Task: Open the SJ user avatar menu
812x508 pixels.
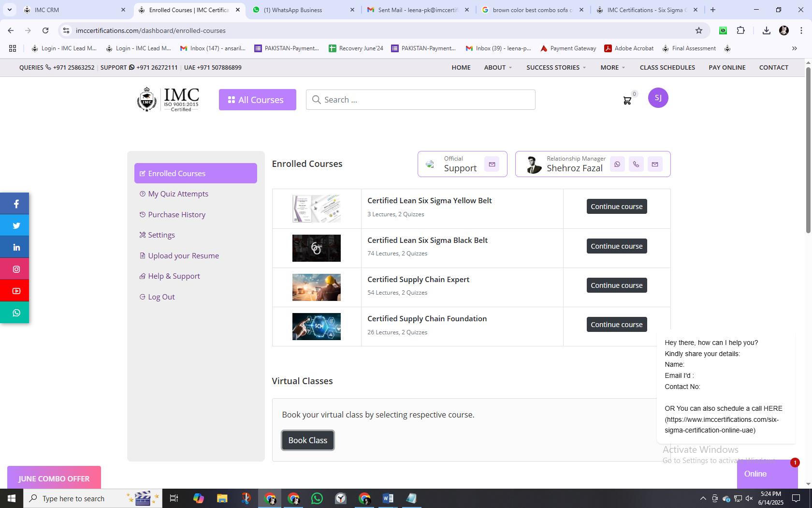Action: click(658, 98)
